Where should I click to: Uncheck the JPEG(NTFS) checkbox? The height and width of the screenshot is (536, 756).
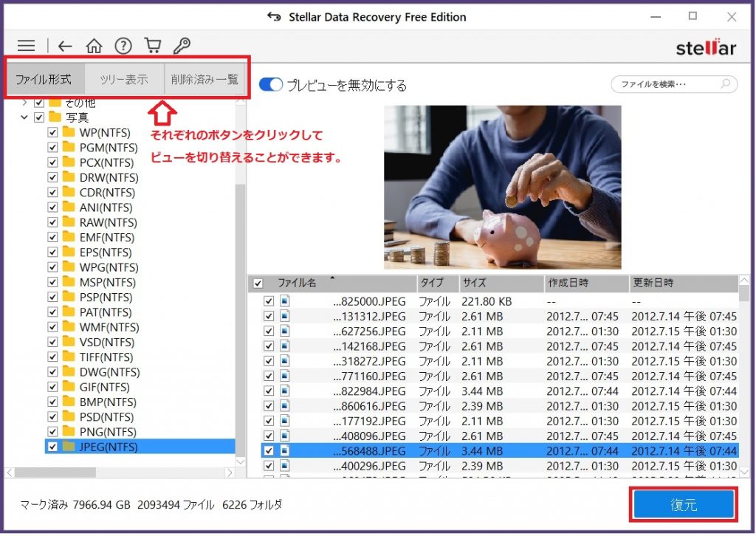(x=52, y=447)
